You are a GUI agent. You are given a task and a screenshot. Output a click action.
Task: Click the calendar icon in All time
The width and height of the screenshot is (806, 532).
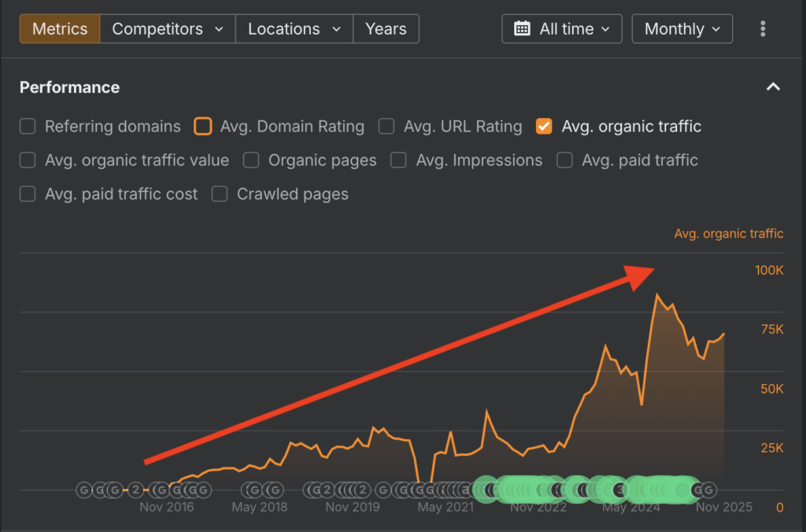click(522, 29)
